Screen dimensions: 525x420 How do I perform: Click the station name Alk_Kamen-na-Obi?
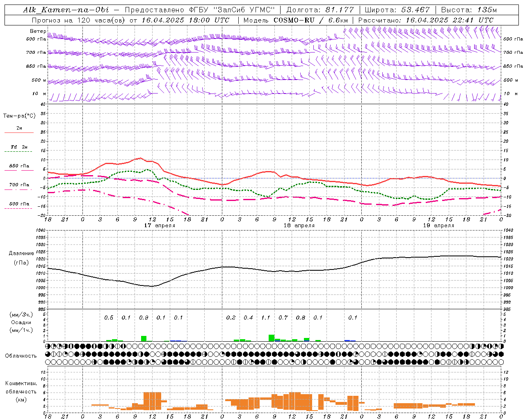[66, 10]
